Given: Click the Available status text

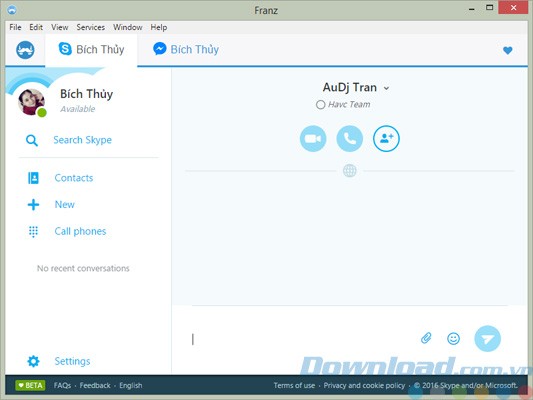Looking at the screenshot, I should (78, 109).
